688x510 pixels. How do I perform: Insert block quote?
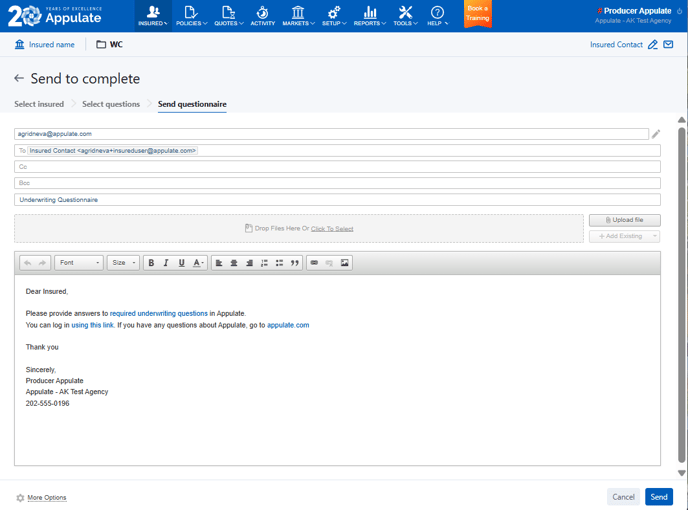294,263
